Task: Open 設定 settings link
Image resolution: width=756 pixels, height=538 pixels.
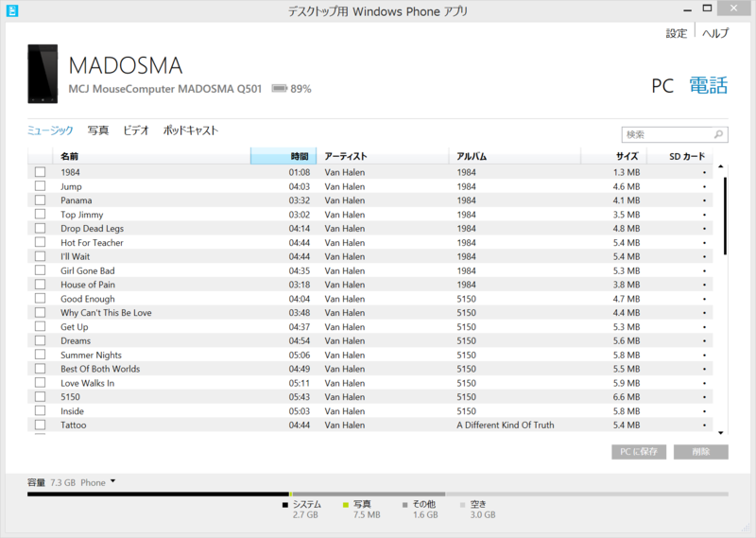Action: coord(677,33)
